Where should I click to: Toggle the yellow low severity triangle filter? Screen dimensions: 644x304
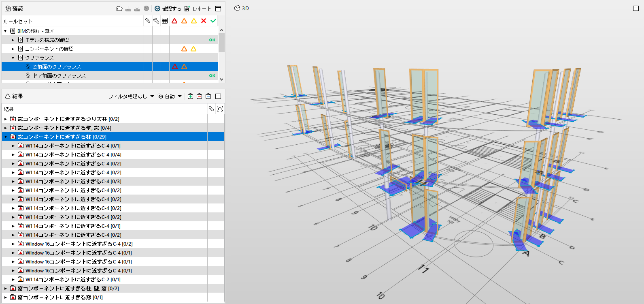(x=194, y=21)
